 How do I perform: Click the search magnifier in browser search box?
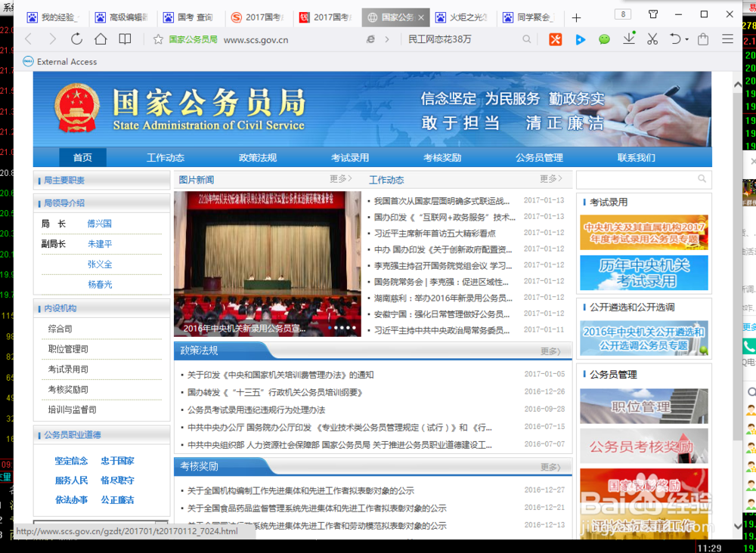coord(526,39)
